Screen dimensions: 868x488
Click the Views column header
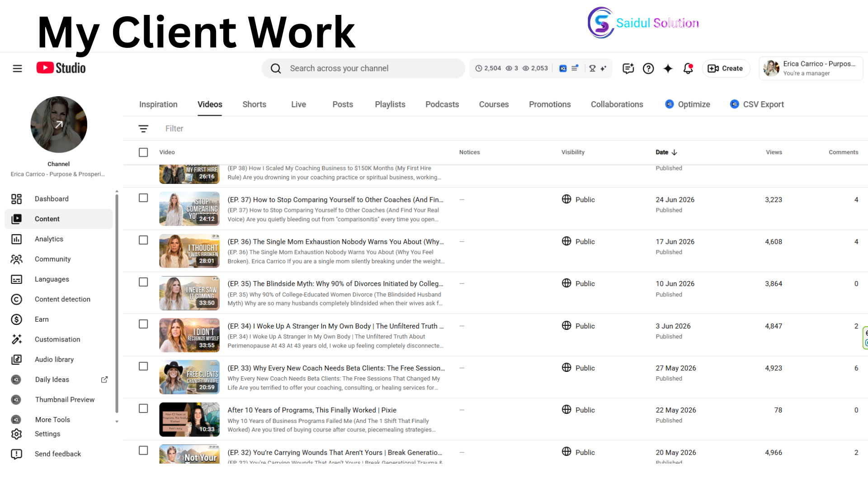click(x=774, y=152)
